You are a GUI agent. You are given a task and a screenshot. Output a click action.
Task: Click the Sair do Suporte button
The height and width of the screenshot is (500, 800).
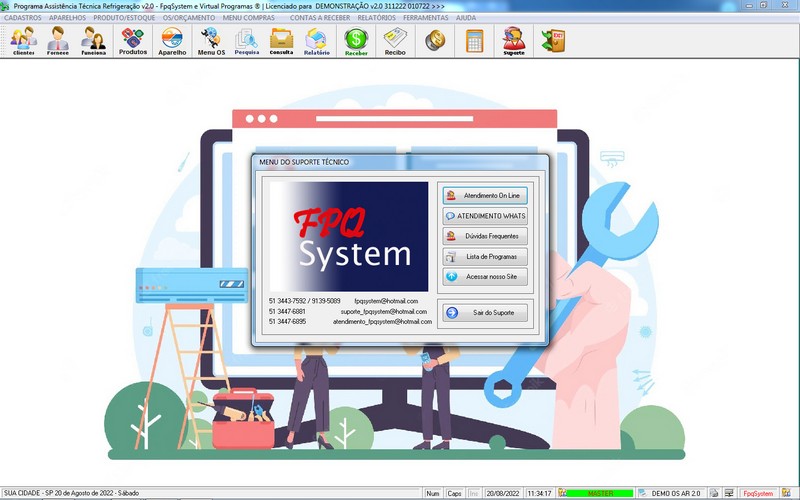click(x=485, y=312)
